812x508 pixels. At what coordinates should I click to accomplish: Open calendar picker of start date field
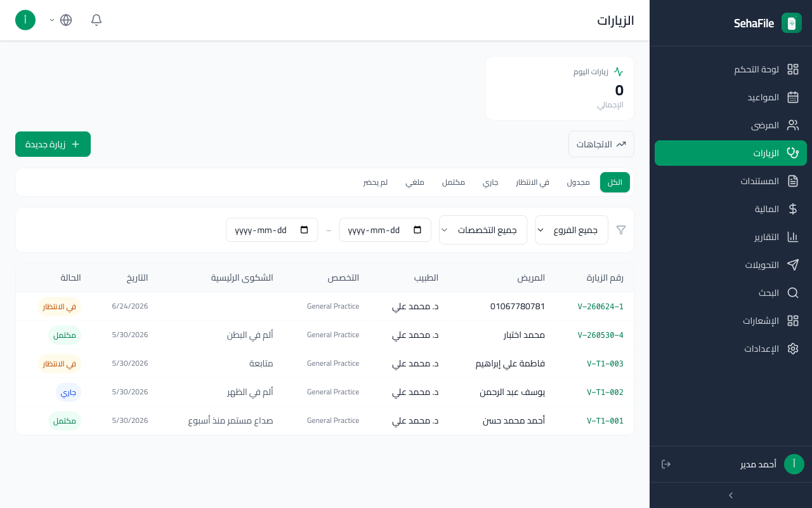(417, 230)
